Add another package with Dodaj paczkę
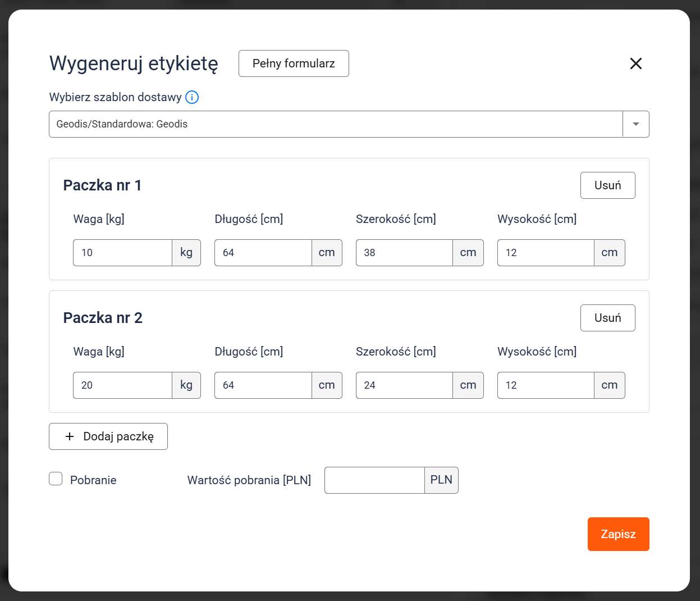This screenshot has height=601, width=700. click(x=108, y=436)
